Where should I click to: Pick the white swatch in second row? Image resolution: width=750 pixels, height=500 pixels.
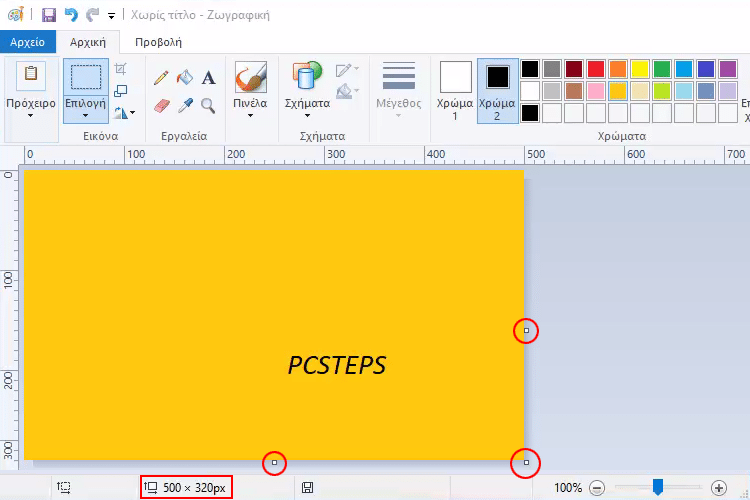click(x=530, y=91)
